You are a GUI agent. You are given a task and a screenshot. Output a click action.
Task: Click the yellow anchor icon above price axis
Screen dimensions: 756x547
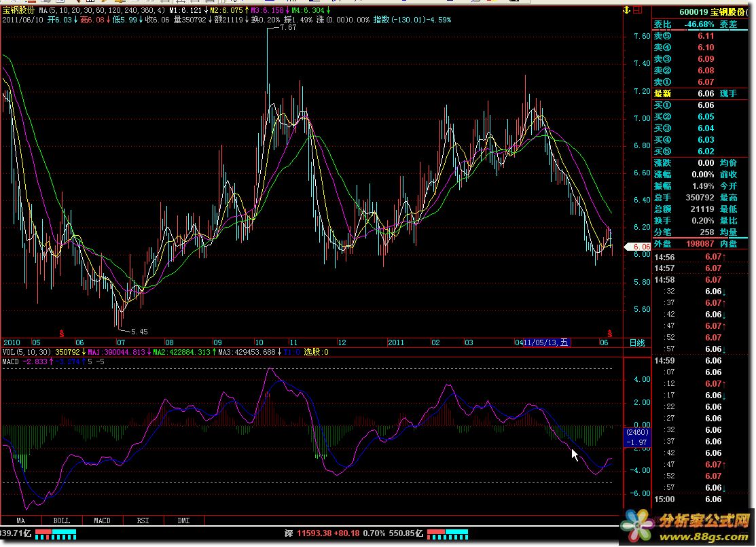(626, 10)
